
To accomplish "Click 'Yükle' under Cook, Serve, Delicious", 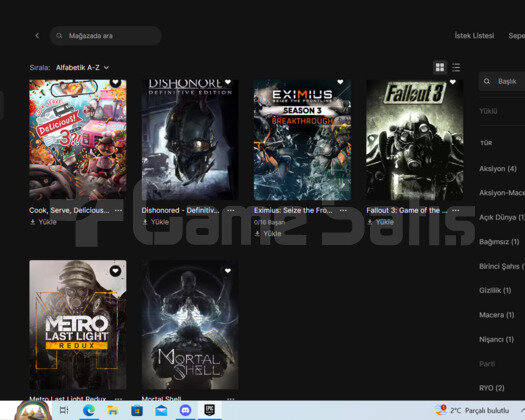I will point(43,222).
